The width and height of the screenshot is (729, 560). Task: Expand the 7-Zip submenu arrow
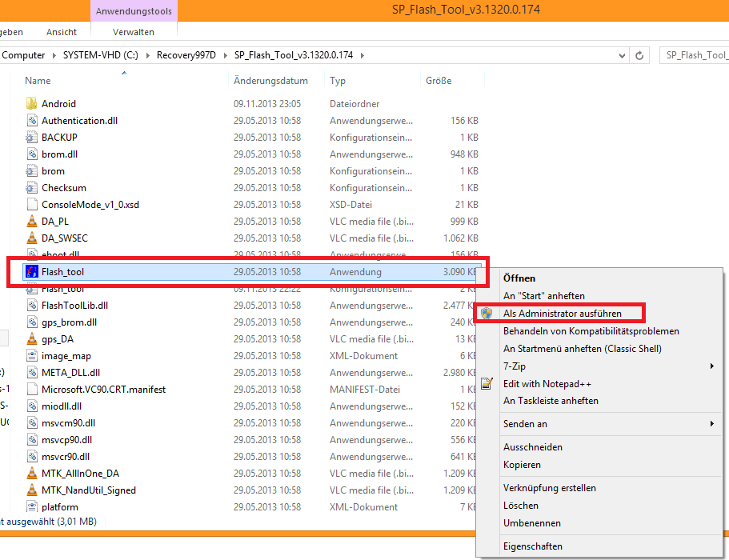tap(712, 366)
